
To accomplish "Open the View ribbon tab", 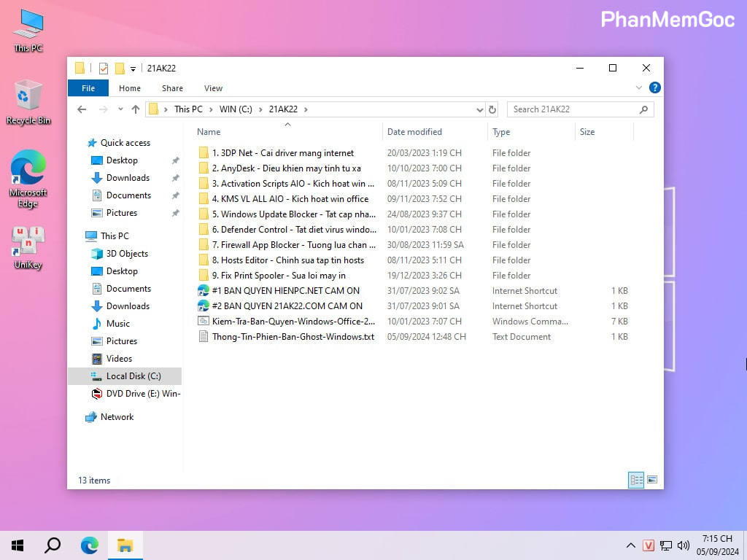I will tap(213, 88).
